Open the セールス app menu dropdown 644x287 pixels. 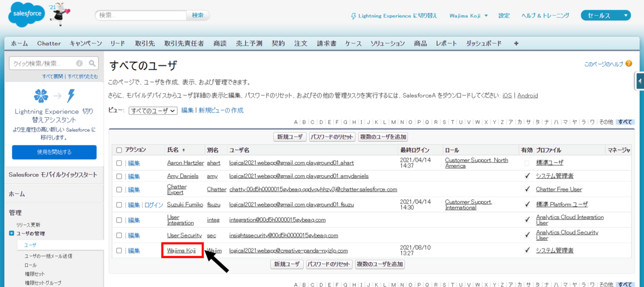click(x=605, y=16)
